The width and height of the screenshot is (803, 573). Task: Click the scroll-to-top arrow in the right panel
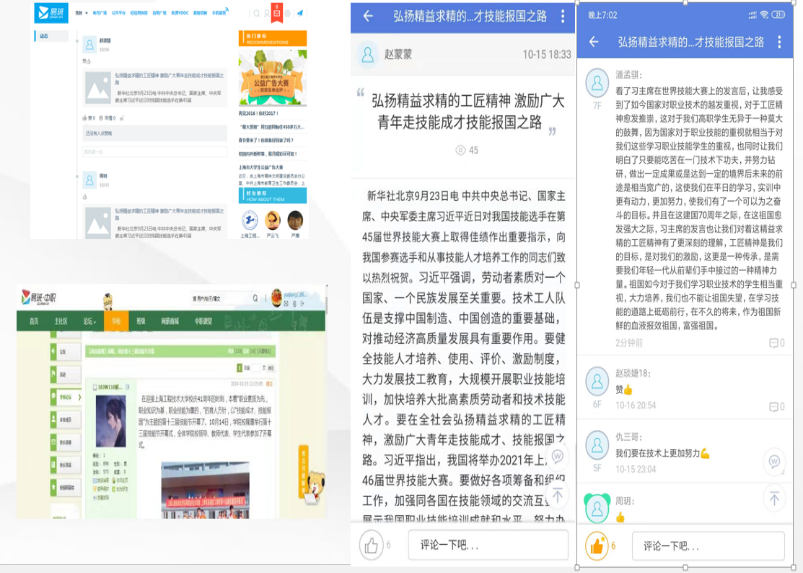[773, 497]
